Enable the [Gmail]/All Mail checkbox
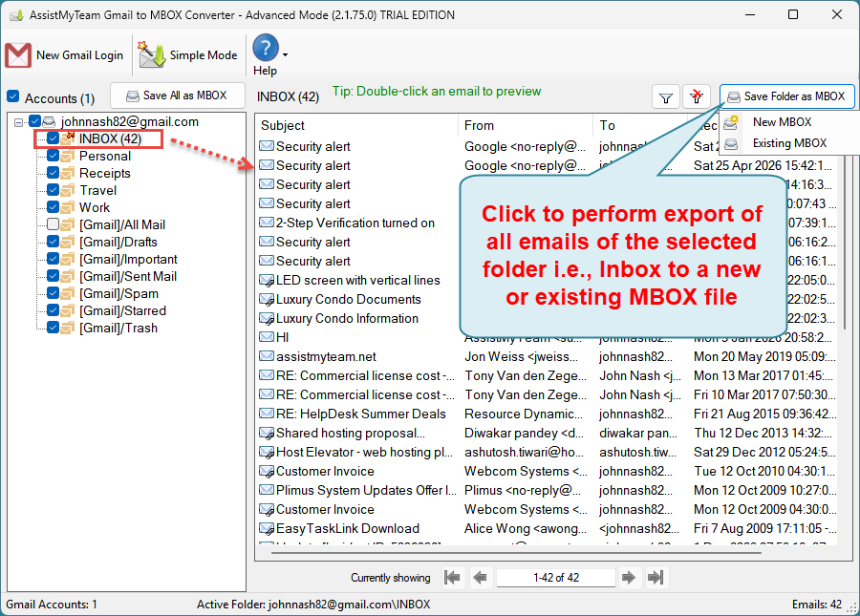This screenshot has width=860, height=616. click(x=51, y=224)
